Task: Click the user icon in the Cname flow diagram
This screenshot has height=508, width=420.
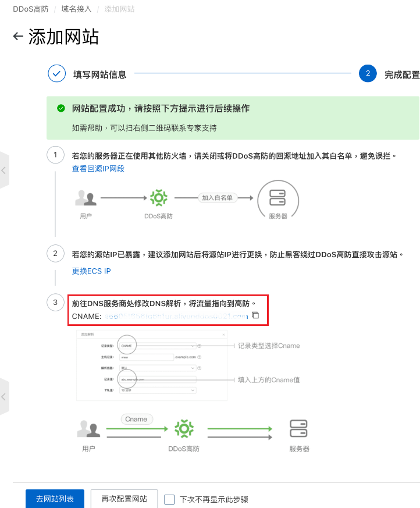Action: point(88,430)
